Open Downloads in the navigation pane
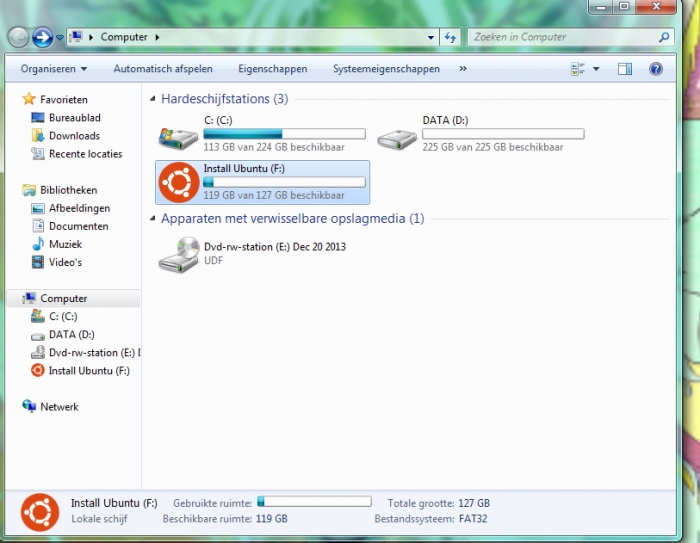Image resolution: width=700 pixels, height=543 pixels. coord(75,135)
